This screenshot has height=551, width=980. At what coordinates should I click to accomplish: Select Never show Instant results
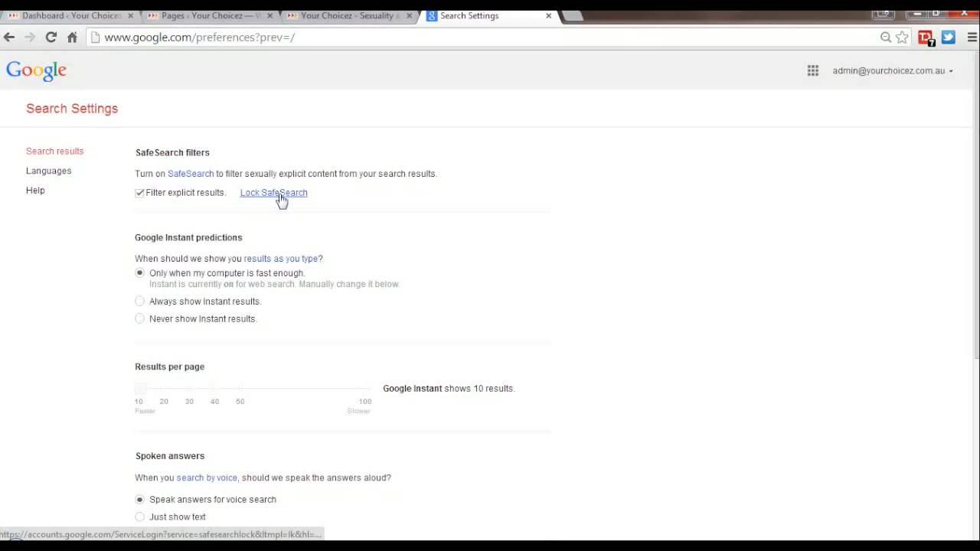(x=139, y=319)
